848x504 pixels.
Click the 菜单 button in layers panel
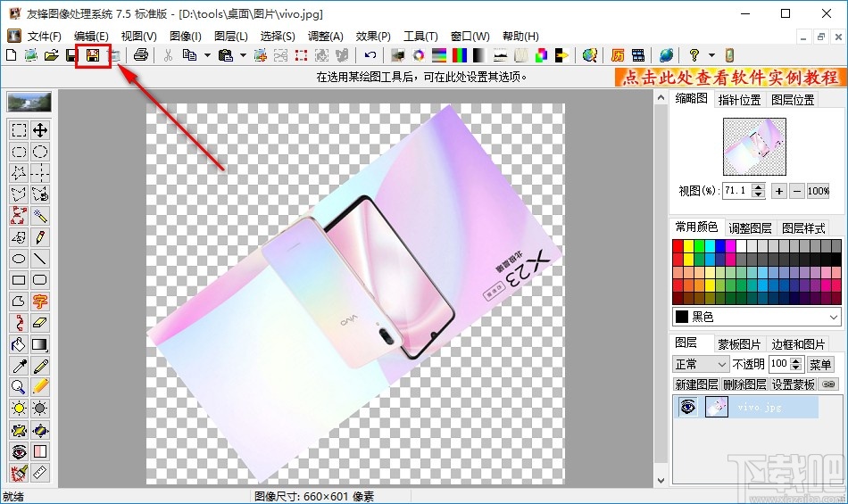[x=819, y=365]
